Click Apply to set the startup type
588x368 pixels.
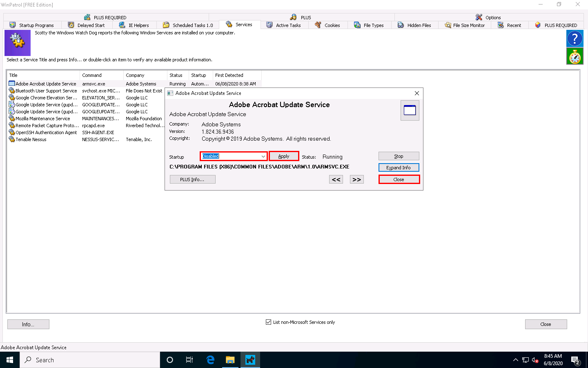click(284, 156)
